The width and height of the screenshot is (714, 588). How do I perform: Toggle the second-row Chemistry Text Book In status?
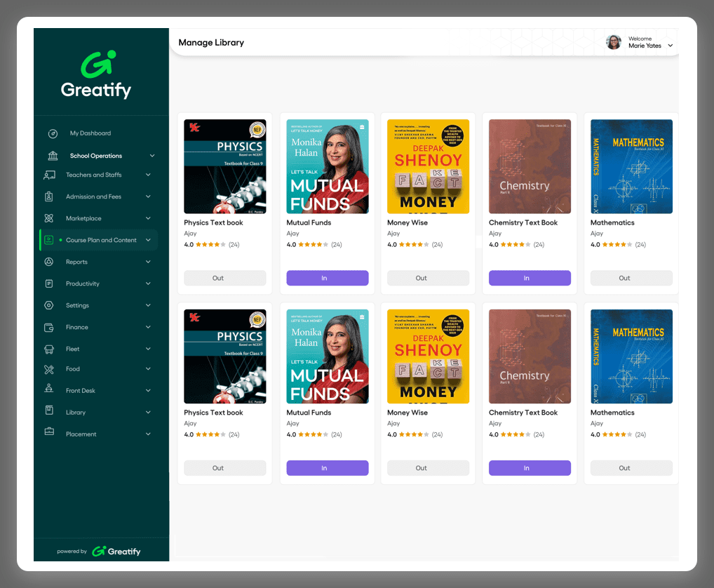coord(530,468)
